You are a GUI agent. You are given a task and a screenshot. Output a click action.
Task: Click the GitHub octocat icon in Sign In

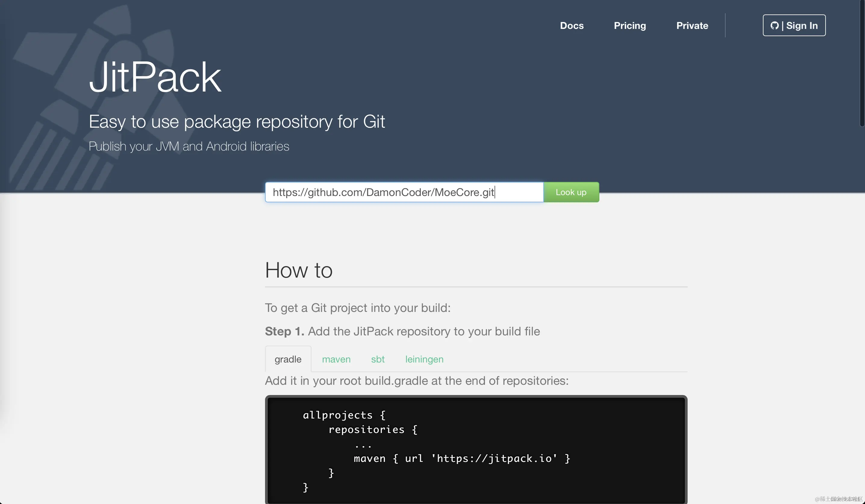click(x=774, y=25)
